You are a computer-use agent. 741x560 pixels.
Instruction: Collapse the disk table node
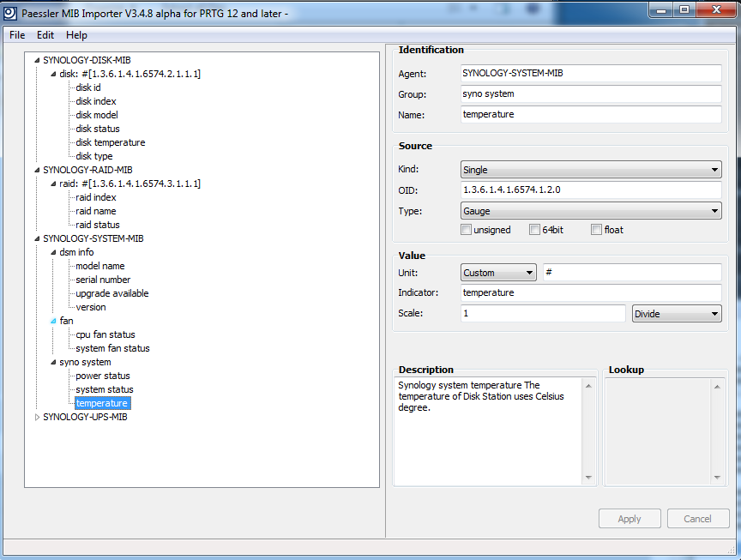53,74
